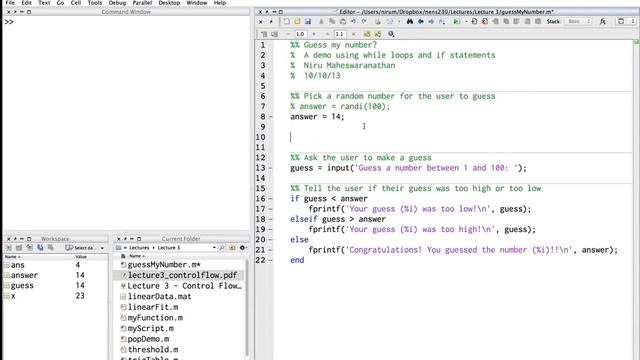
Task: Click the second yellow cell navigation icon
Action: click(378, 34)
